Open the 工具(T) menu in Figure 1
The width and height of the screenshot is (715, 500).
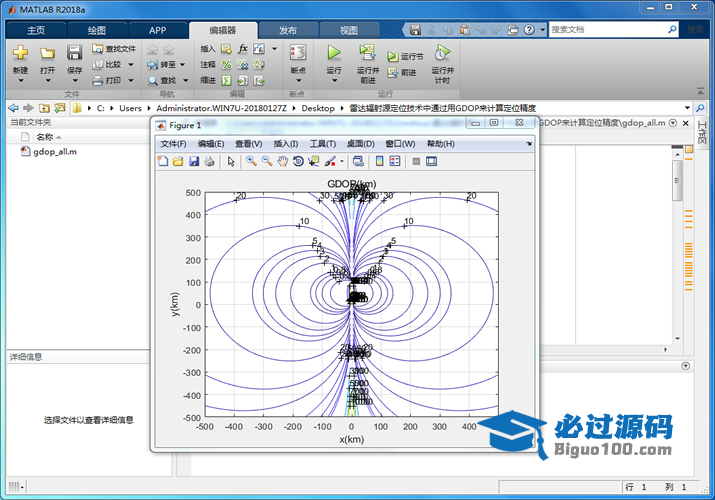tap(322, 144)
